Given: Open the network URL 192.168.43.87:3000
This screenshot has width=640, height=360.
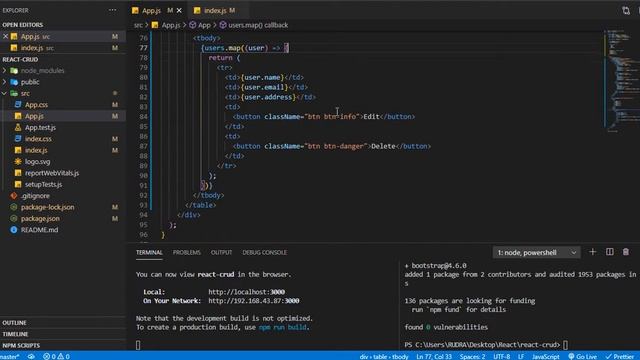Looking at the screenshot, I should [x=253, y=301].
